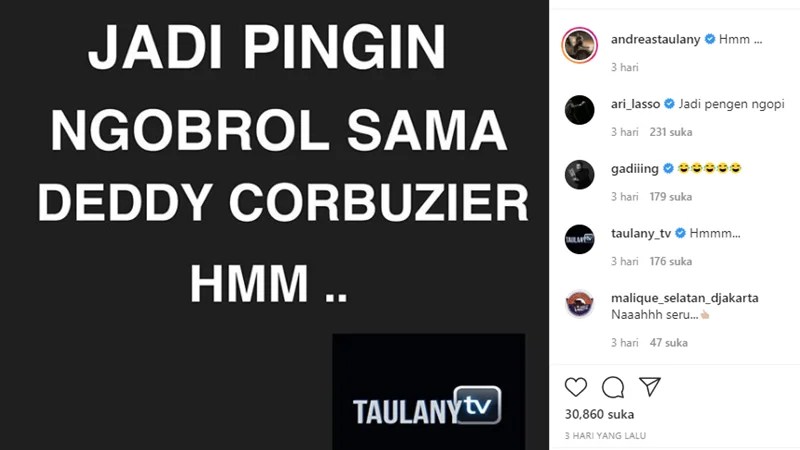Viewport: 800px width, 450px height.
Task: Open ari_lasso avatar
Action: 580,110
